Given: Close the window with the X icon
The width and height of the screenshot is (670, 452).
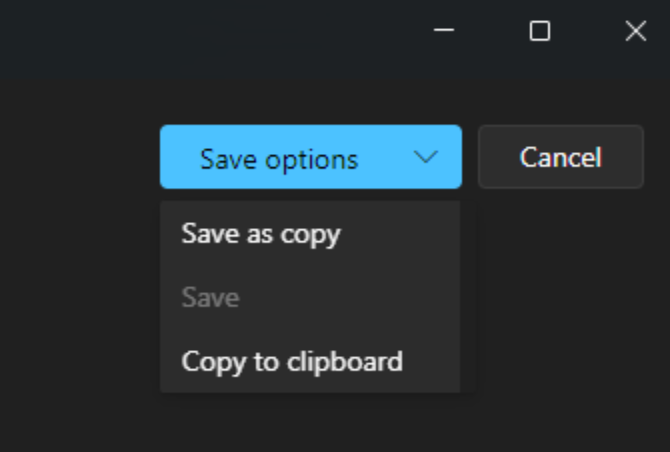Looking at the screenshot, I should [x=636, y=31].
